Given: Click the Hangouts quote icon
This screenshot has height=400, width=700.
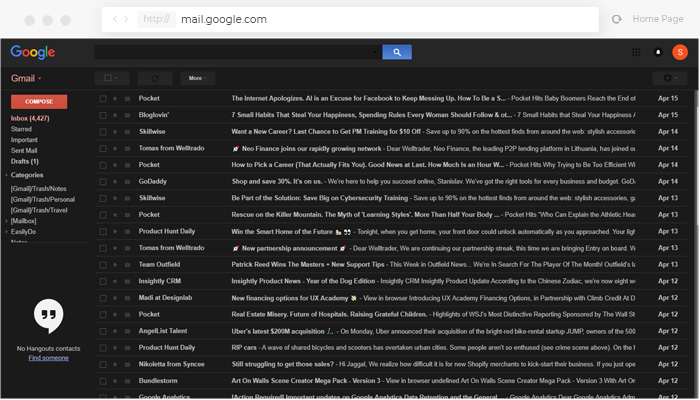Looking at the screenshot, I should pos(48,316).
